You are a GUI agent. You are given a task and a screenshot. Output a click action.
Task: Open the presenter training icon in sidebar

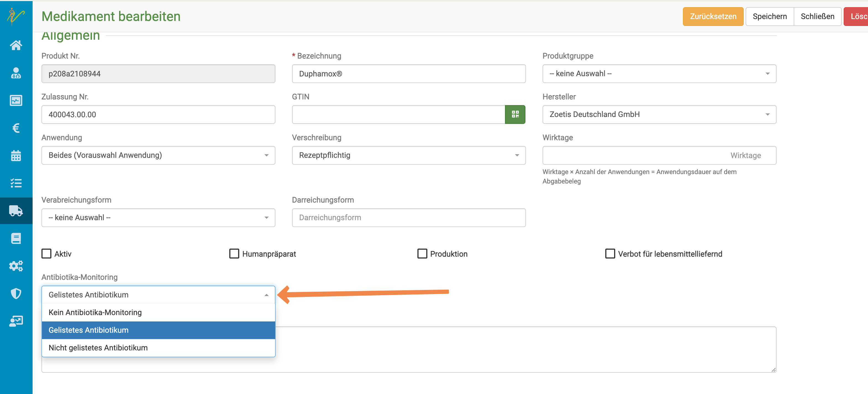coord(16,321)
